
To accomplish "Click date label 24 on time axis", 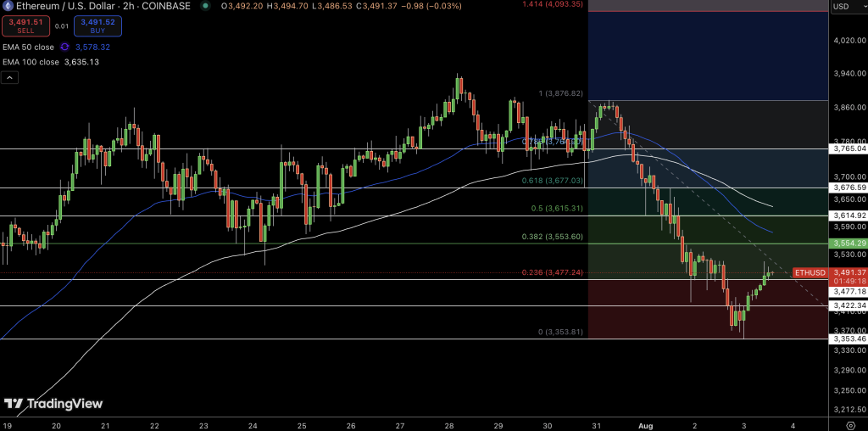I will click(253, 425).
